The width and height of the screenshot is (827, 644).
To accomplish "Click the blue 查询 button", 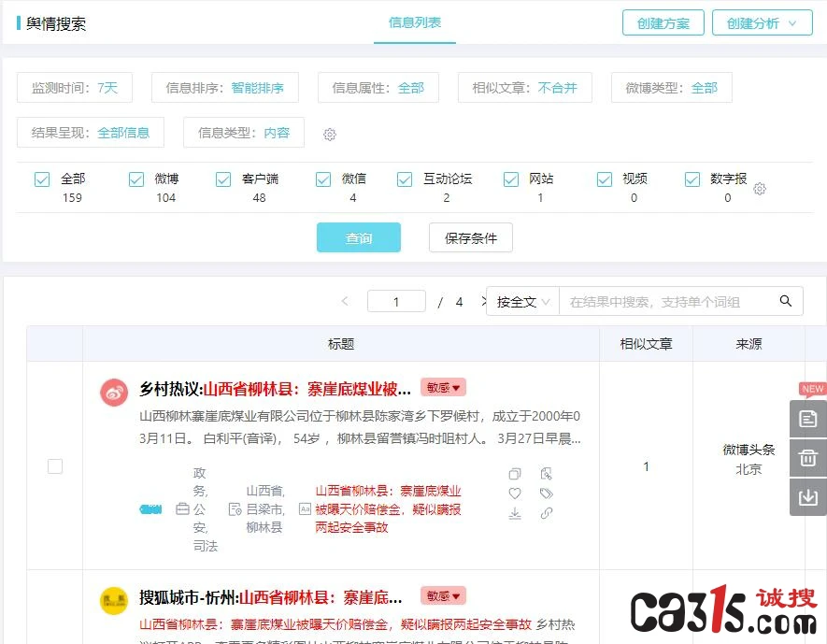I will pos(359,237).
